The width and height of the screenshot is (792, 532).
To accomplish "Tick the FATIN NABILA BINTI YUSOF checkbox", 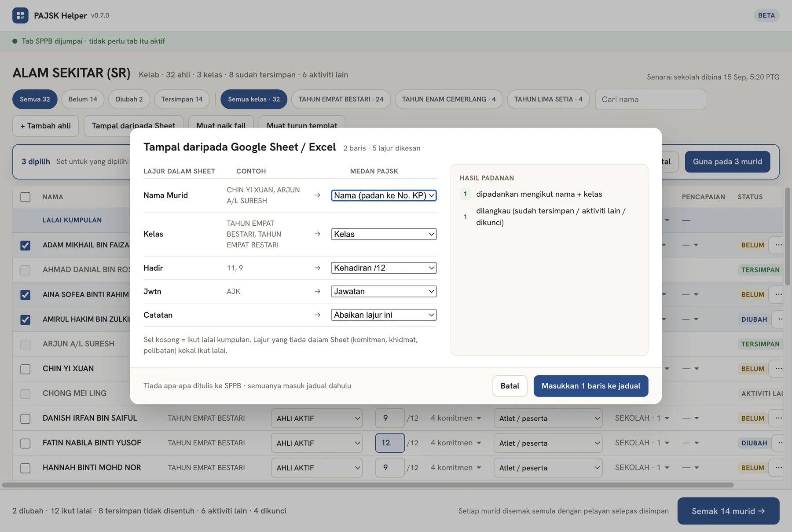I will coord(26,443).
